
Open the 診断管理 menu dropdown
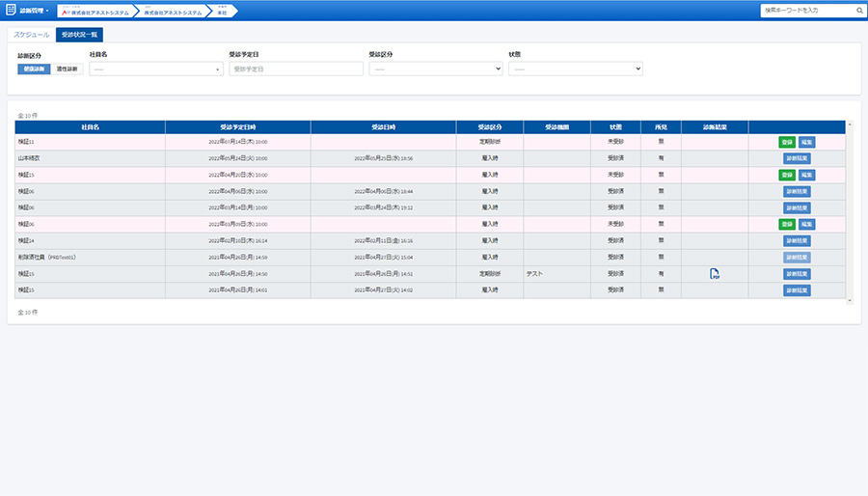35,11
